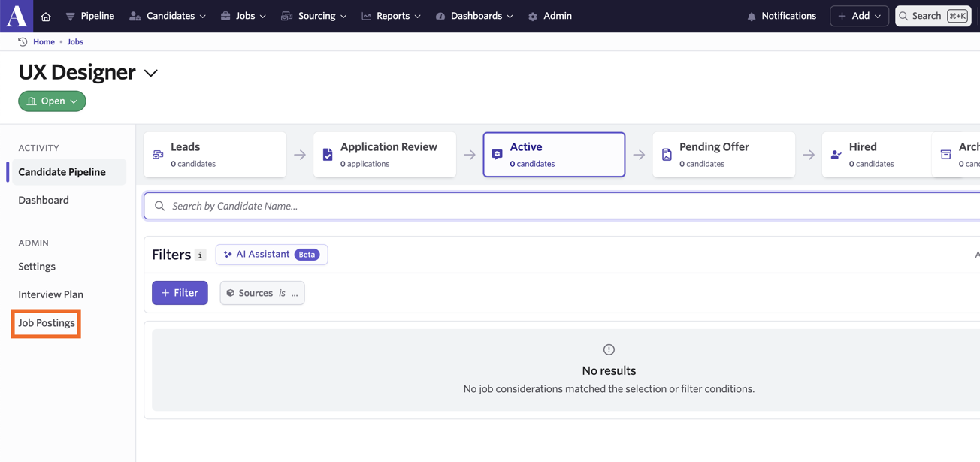The width and height of the screenshot is (980, 462).
Task: Click the Pending Offer document icon
Action: point(667,155)
